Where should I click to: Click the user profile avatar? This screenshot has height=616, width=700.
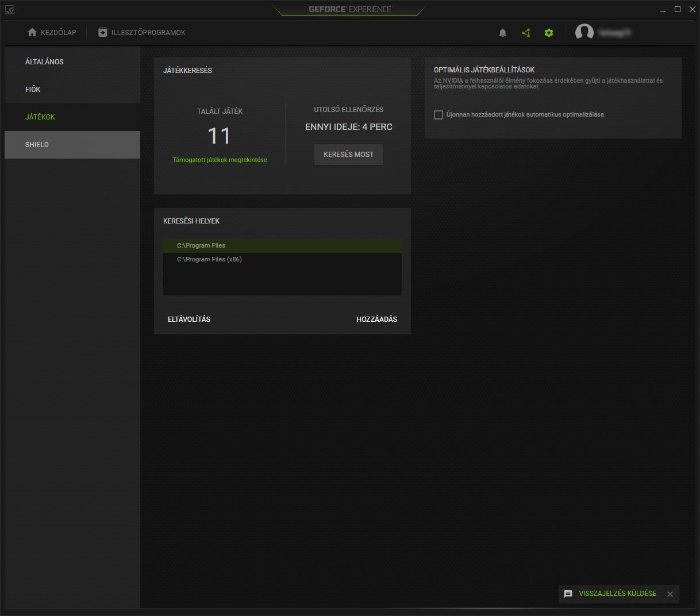click(x=584, y=33)
